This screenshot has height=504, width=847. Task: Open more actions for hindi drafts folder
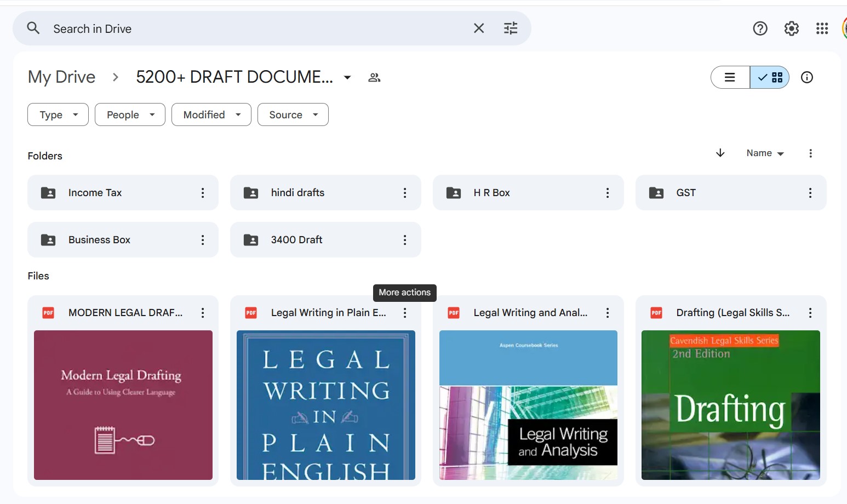(405, 193)
